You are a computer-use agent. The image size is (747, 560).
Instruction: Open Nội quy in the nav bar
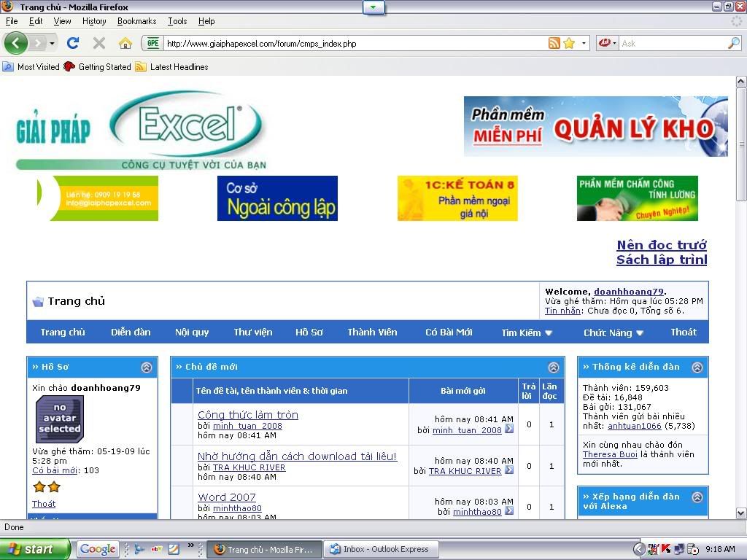point(192,332)
